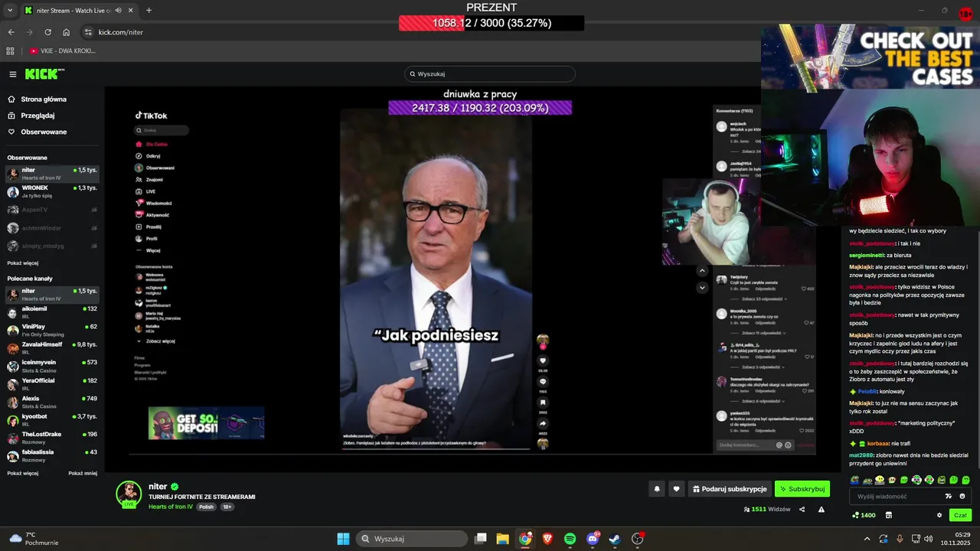Click niter's streamer avatar
This screenshot has height=551, width=980.
tap(129, 493)
